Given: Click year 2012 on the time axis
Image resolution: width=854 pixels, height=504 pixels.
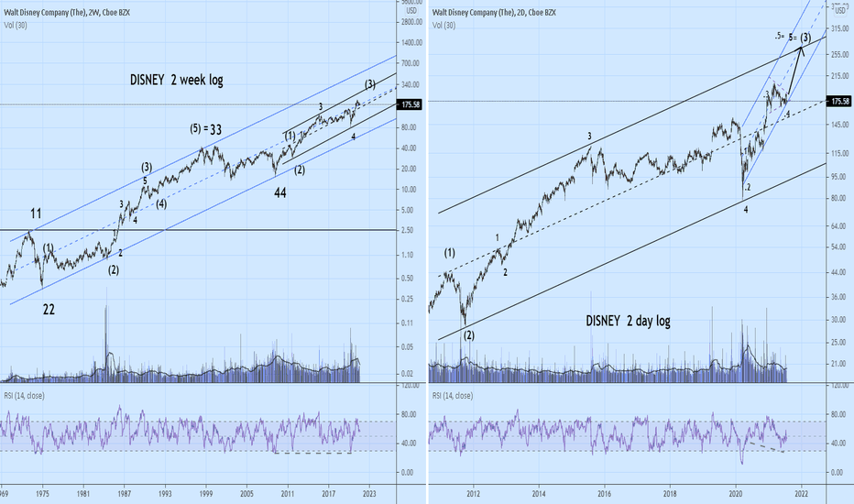Looking at the screenshot, I should coord(474,494).
